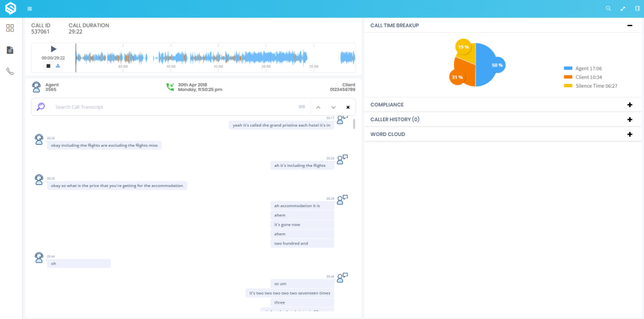The width and height of the screenshot is (644, 319).
Task: Click message 'so um'
Action: (x=303, y=283)
